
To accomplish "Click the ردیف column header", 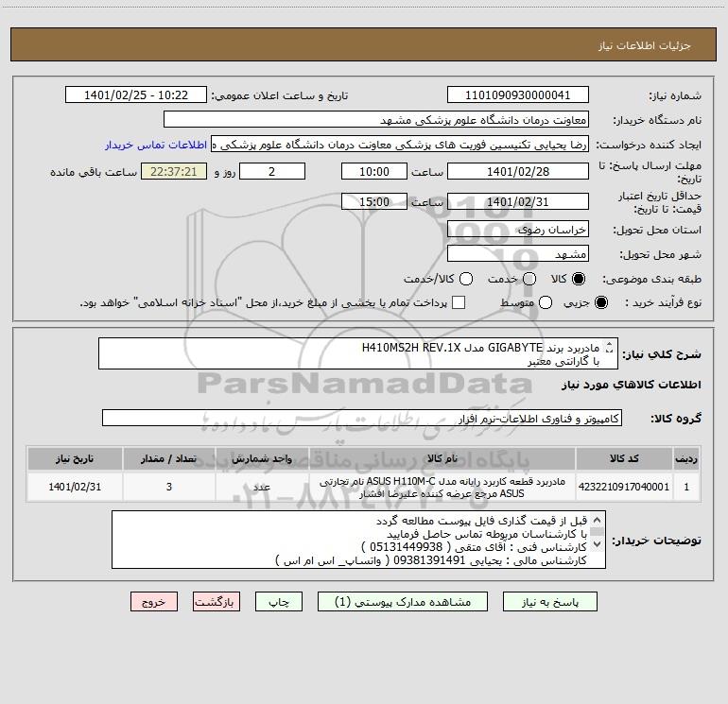I will coord(686,458).
